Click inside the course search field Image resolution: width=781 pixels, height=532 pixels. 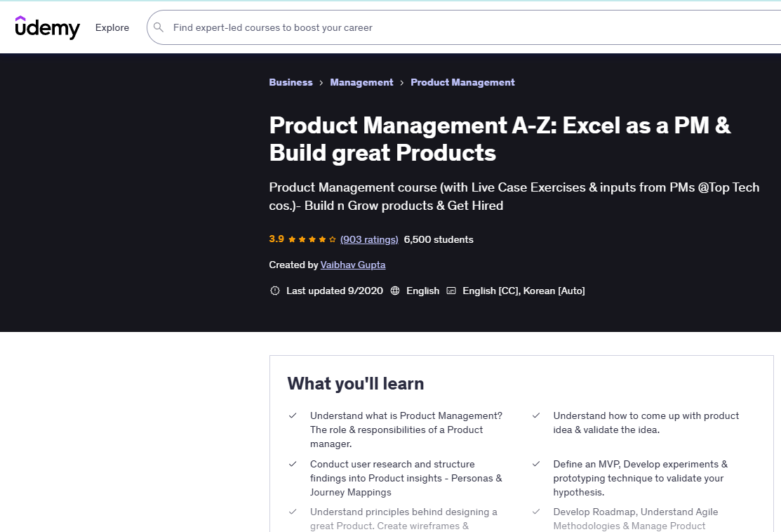(x=421, y=27)
